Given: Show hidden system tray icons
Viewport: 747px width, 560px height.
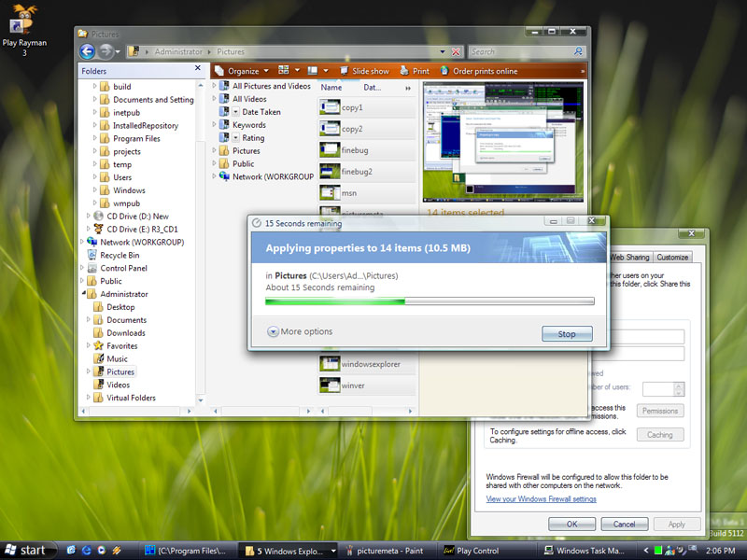Looking at the screenshot, I should 646,551.
